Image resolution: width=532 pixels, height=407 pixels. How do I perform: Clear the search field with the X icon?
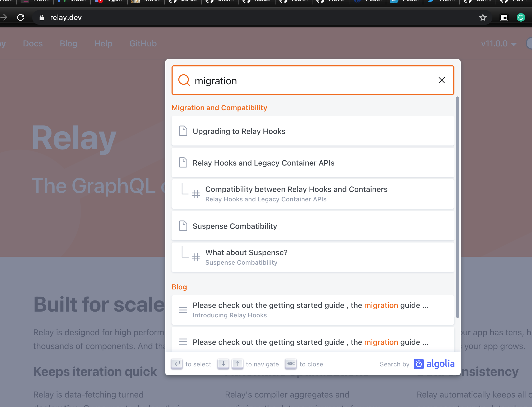(441, 80)
